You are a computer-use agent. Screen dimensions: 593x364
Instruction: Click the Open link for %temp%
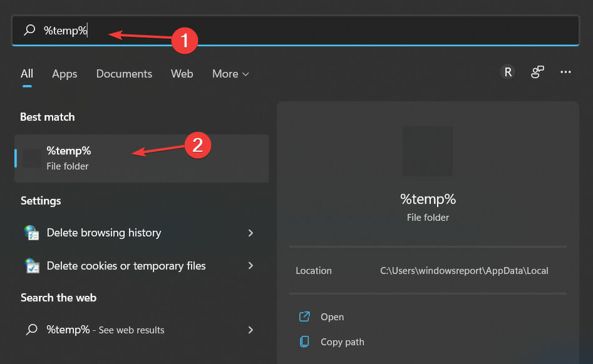(333, 316)
